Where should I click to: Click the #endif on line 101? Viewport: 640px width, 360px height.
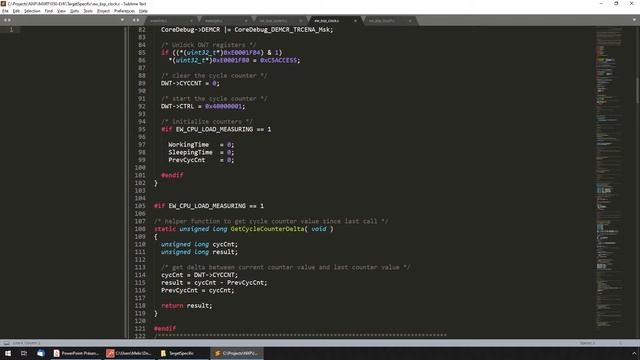[172, 175]
